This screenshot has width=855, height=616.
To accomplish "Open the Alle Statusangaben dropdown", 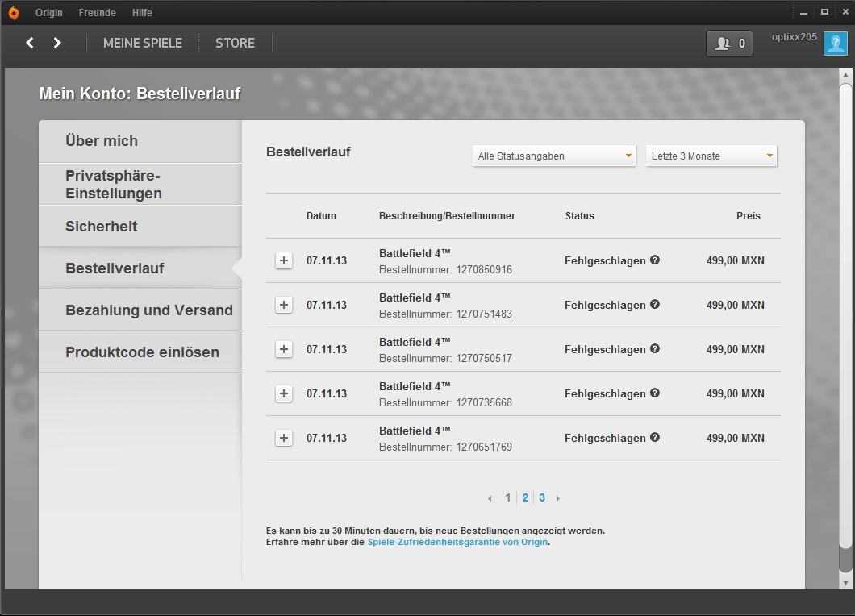I will 554,156.
